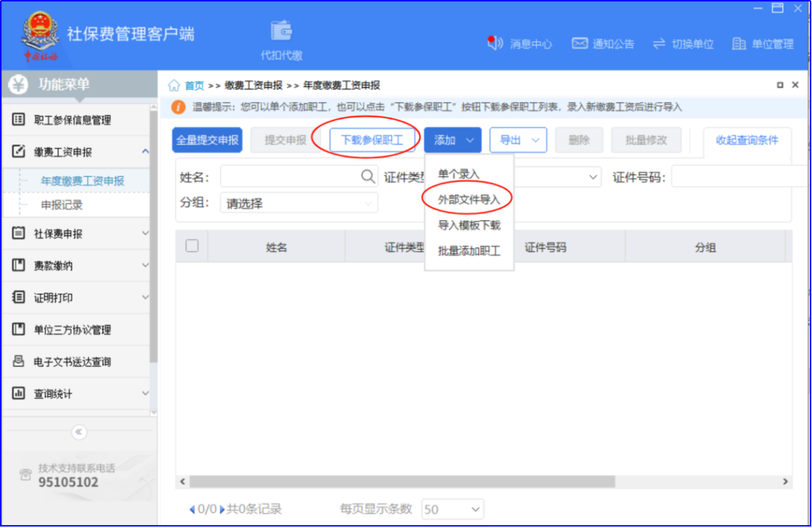Collapse the 缴费工资申报 menu section
The image size is (812, 528).
pyautogui.click(x=146, y=151)
